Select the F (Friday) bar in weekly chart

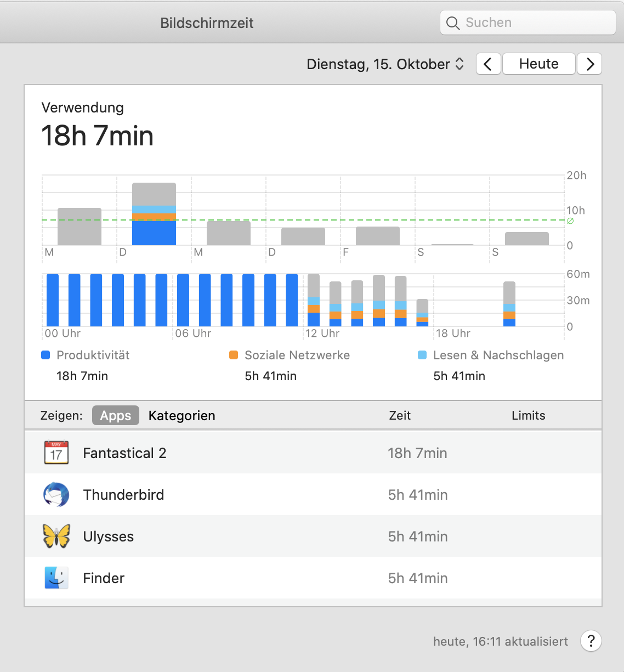point(378,236)
